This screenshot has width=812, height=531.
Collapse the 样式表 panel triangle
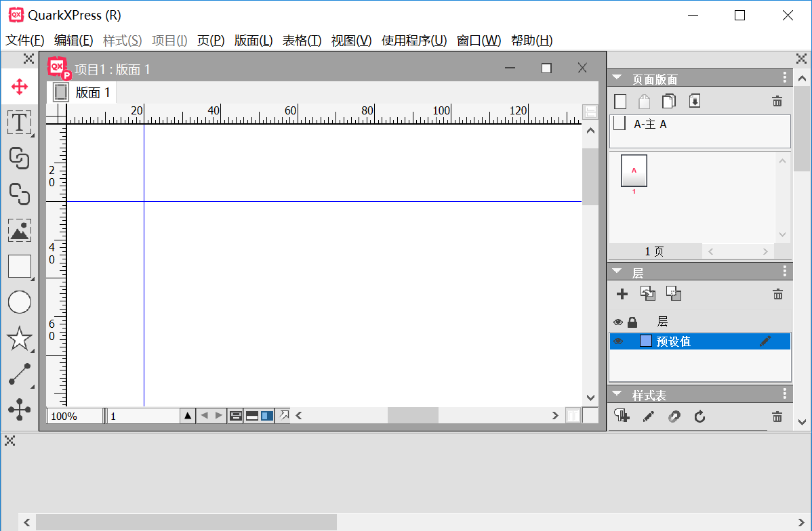(617, 394)
